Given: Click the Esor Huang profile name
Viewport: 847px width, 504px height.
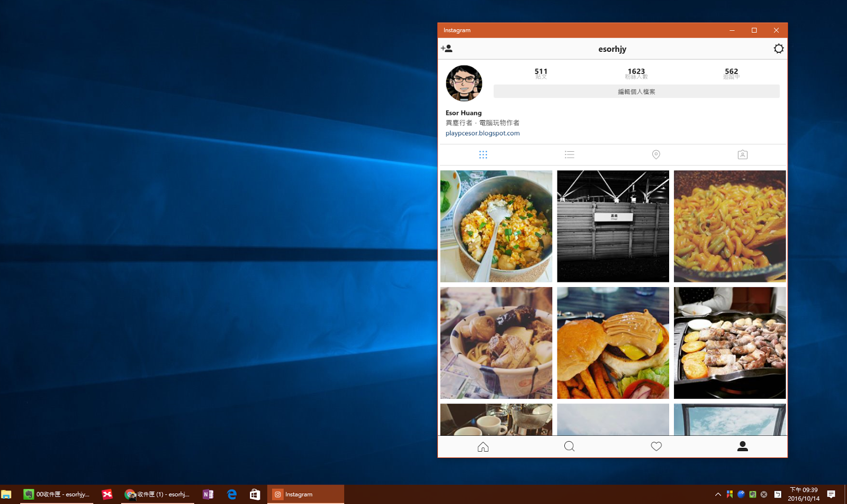Looking at the screenshot, I should (x=464, y=113).
